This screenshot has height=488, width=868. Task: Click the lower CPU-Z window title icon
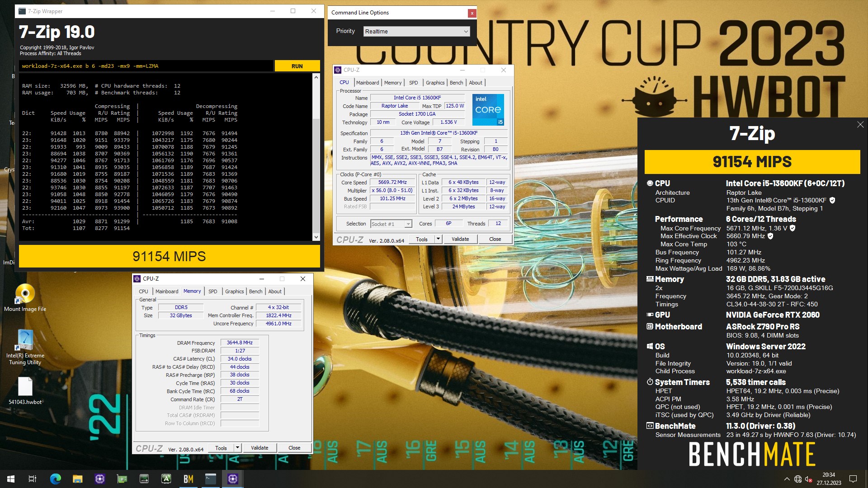137,279
